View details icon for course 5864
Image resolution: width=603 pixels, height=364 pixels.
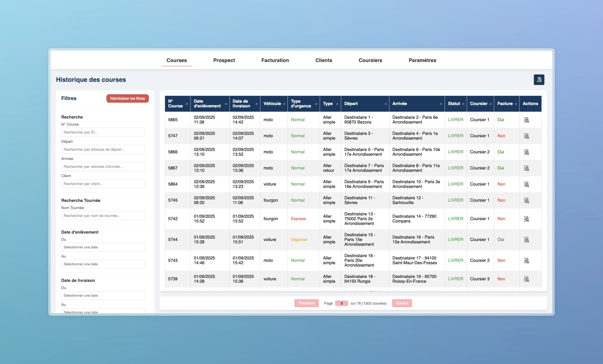[526, 184]
